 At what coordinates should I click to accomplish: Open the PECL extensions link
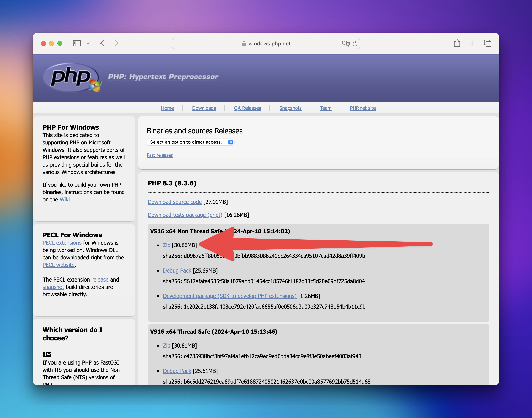[x=62, y=243]
